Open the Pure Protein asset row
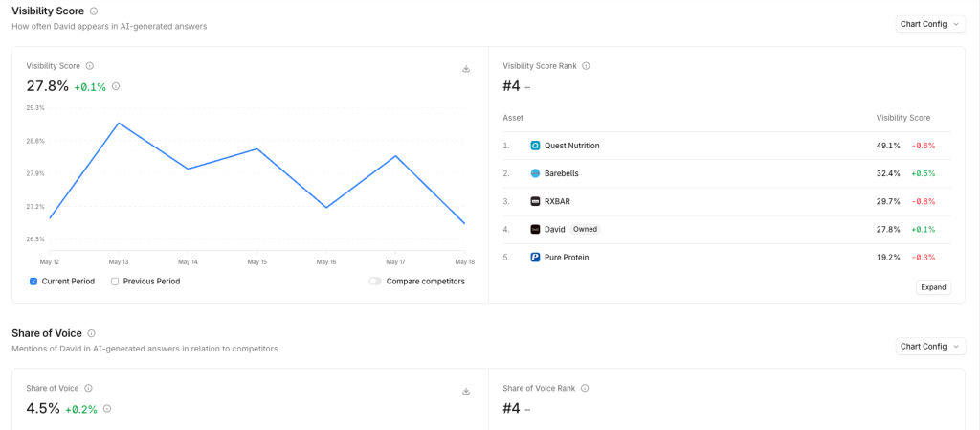Screen dimensions: 980x430 click(x=727, y=258)
